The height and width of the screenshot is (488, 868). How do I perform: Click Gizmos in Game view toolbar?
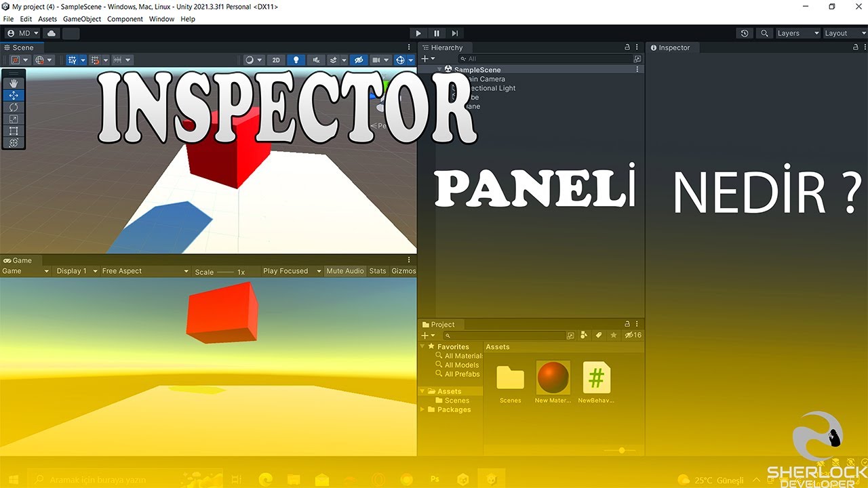tap(403, 271)
